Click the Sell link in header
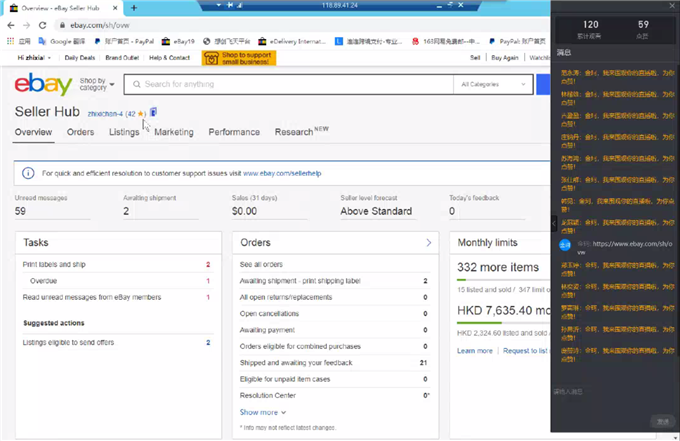 (475, 58)
